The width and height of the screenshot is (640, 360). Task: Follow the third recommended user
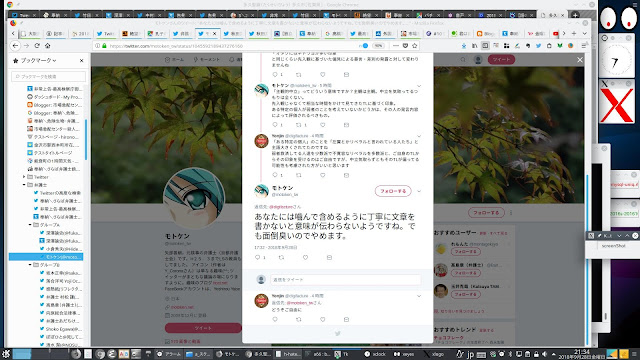(465, 294)
